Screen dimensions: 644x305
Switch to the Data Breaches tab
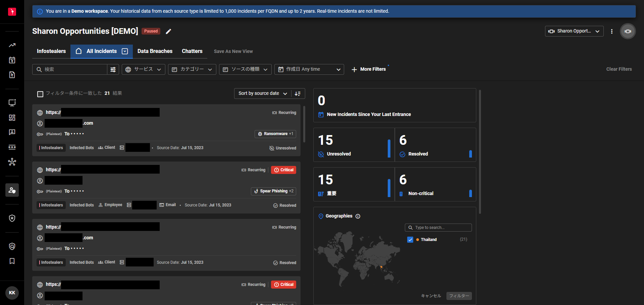tap(155, 51)
